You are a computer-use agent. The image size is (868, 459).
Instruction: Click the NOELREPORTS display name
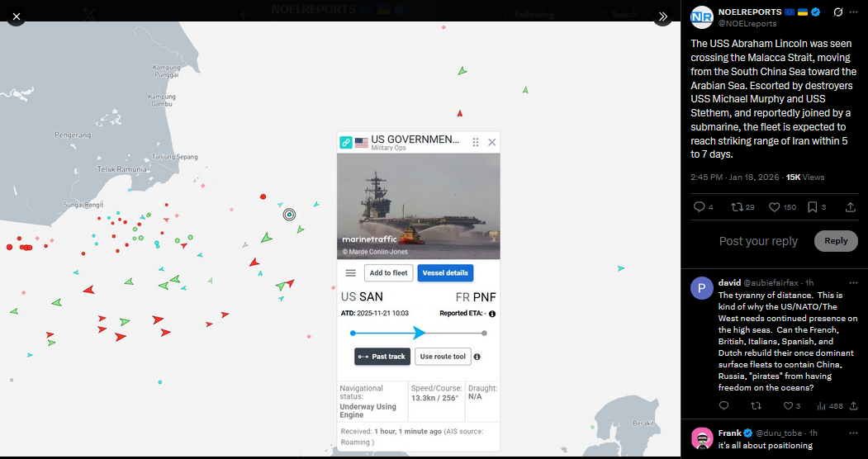click(x=750, y=12)
